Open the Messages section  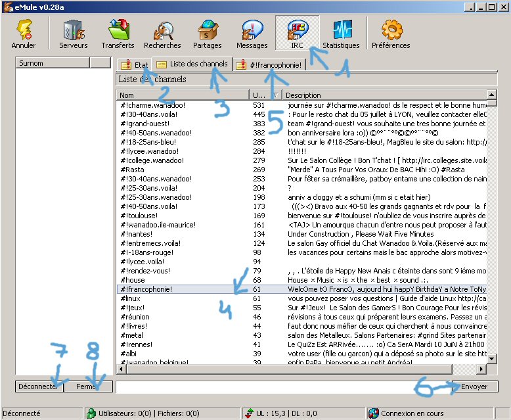tap(252, 34)
